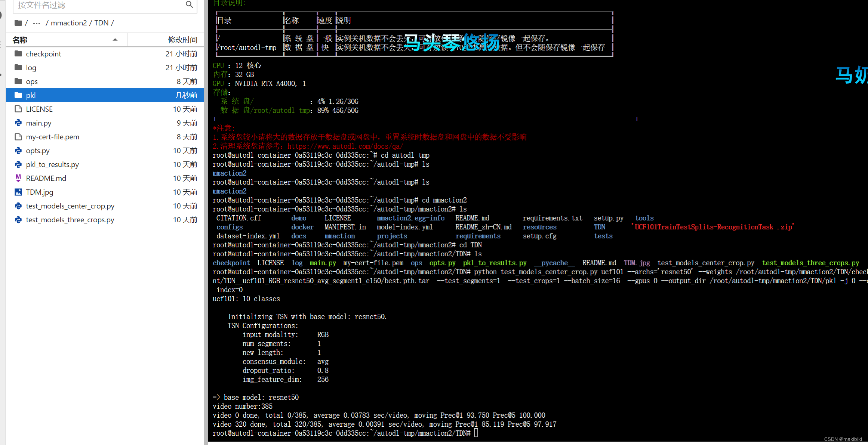Image resolution: width=868 pixels, height=445 pixels.
Task: Click the README.md markdown icon
Action: [18, 178]
